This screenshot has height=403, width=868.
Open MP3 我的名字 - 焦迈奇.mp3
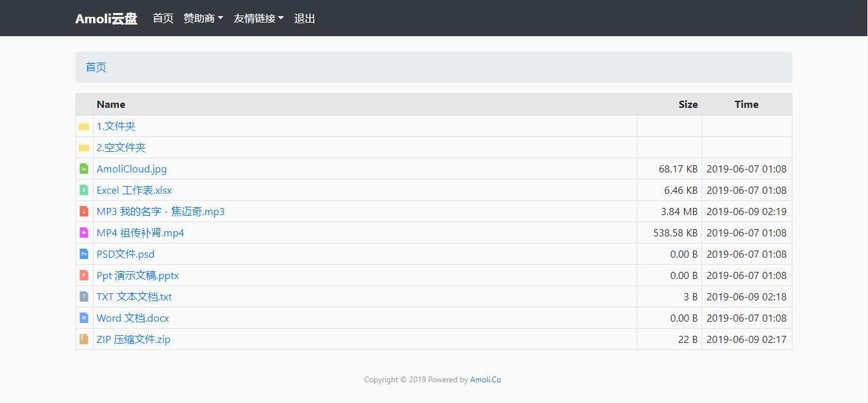(161, 211)
